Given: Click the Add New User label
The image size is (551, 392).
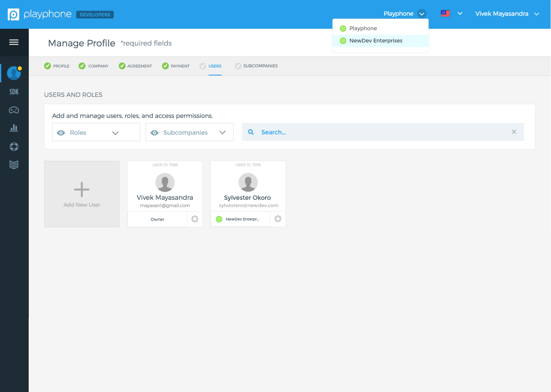Looking at the screenshot, I should click(82, 205).
